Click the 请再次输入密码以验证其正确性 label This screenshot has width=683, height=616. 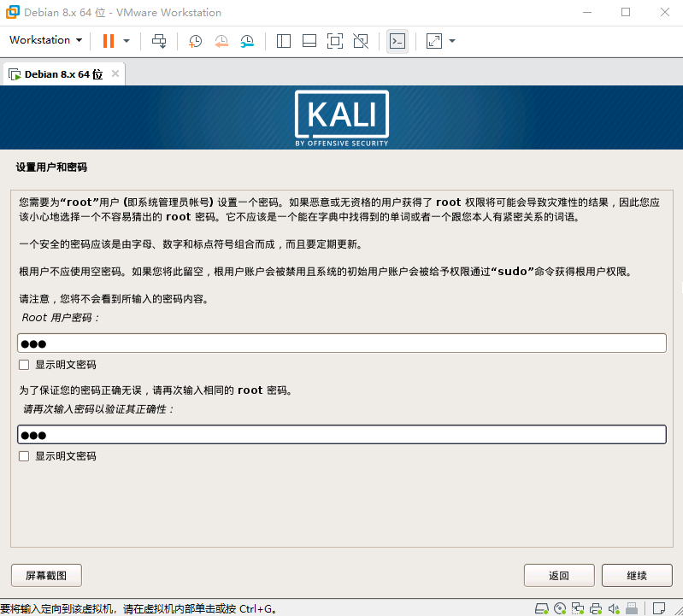(98, 409)
